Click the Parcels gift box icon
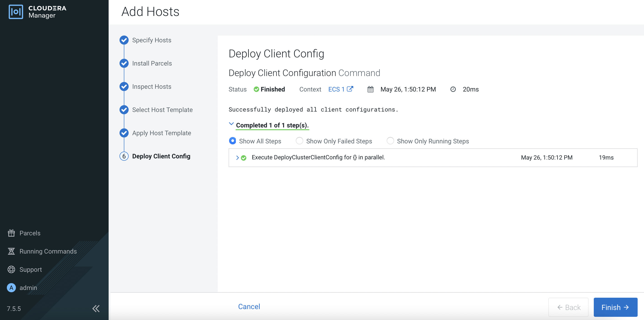The image size is (644, 320). [11, 233]
